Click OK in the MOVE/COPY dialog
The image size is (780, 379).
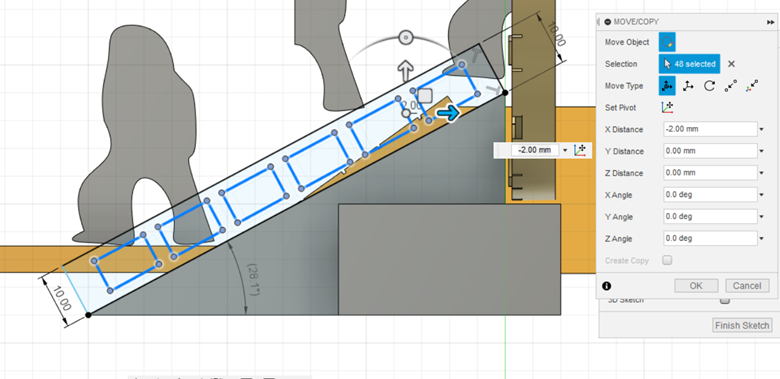point(696,286)
